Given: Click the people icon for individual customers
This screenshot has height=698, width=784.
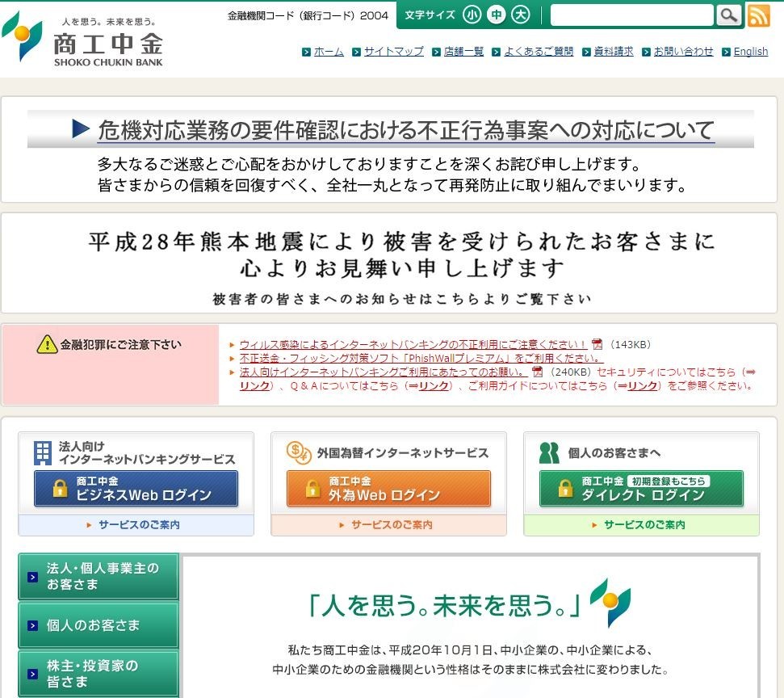Looking at the screenshot, I should [x=549, y=452].
